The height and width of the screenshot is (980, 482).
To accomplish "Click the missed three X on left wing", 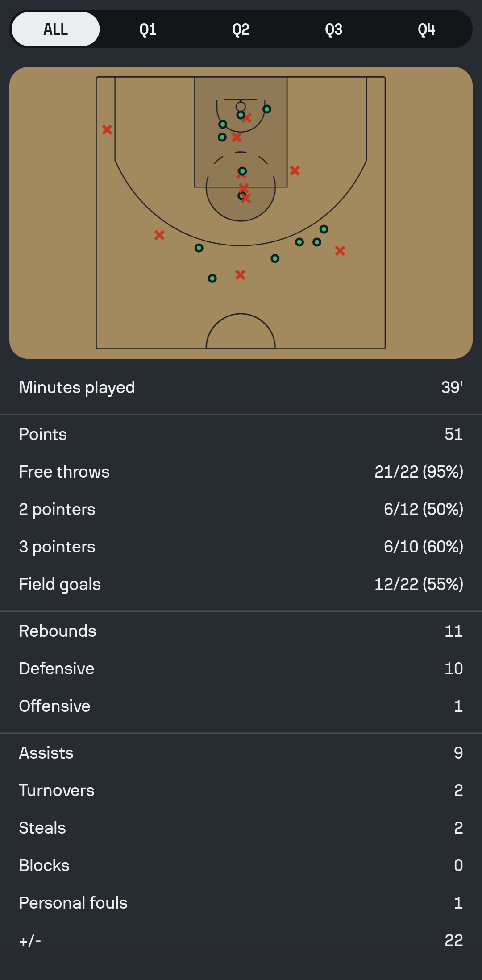I will coord(159,235).
